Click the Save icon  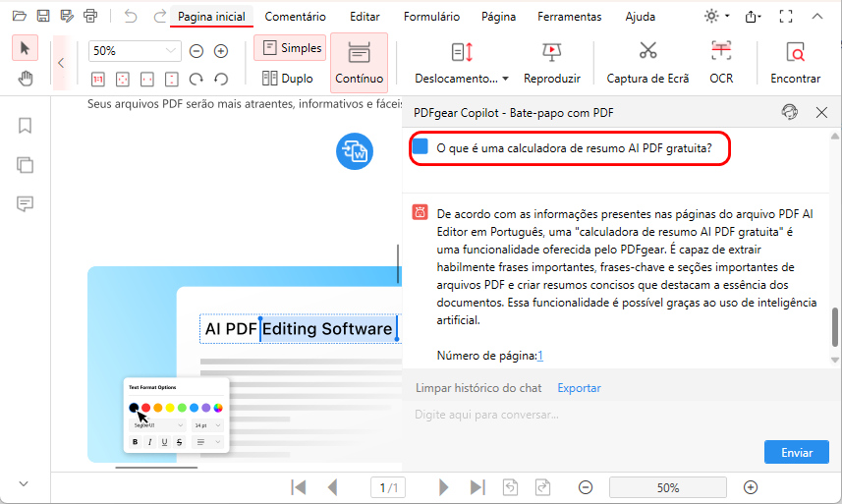pos(43,16)
